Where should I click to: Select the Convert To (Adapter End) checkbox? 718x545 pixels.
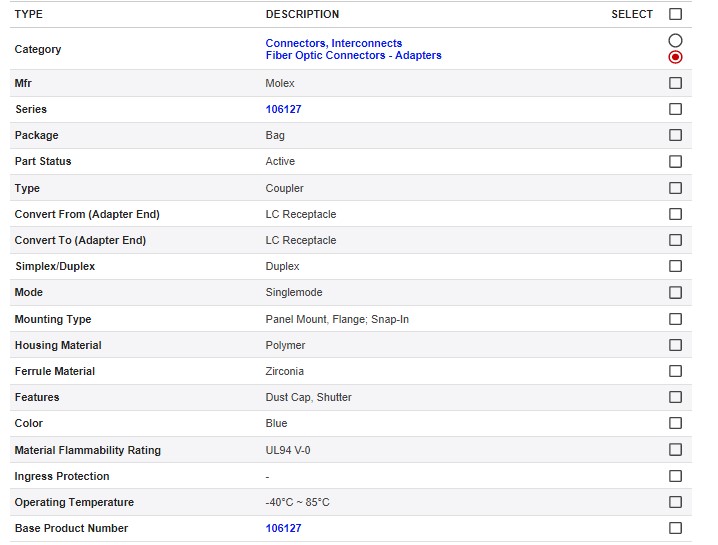pyautogui.click(x=675, y=240)
